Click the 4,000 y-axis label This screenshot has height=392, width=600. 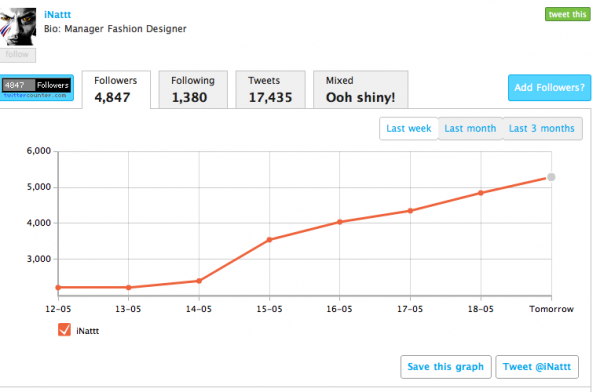click(39, 223)
